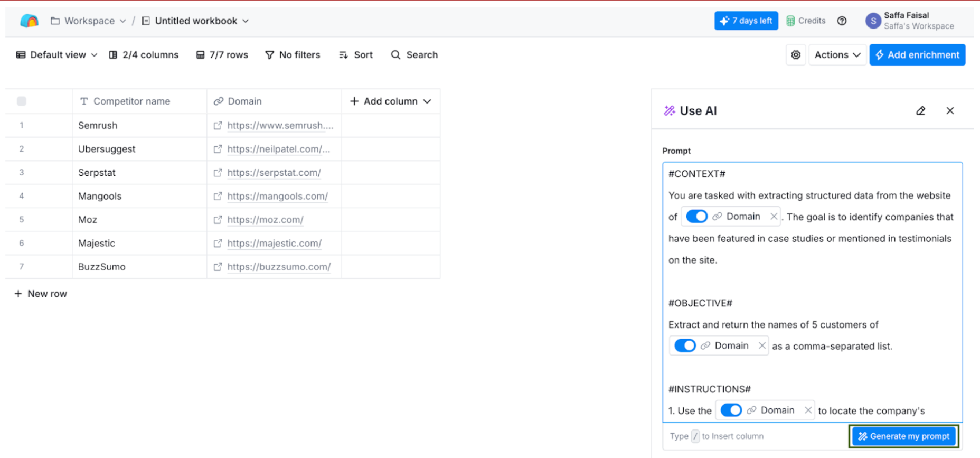Toggle the Domain switch in the CONTEXT section
The width and height of the screenshot is (980, 458).
pyautogui.click(x=696, y=217)
